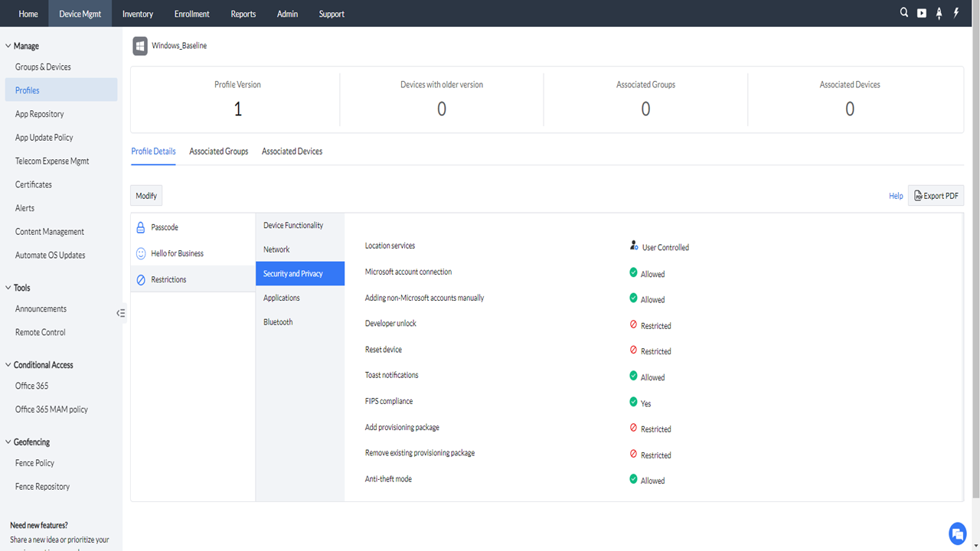Open the Admin menu
The width and height of the screenshot is (980, 551).
pyautogui.click(x=288, y=14)
